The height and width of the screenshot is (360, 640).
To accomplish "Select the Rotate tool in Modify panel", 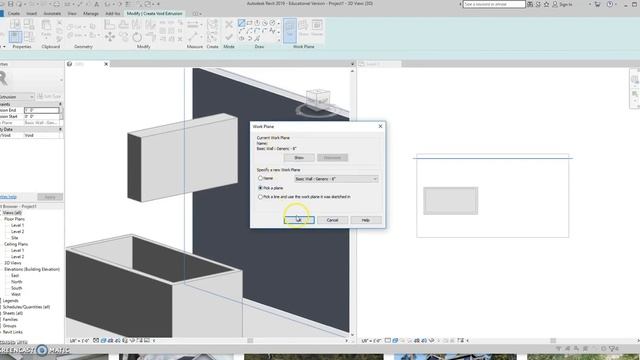I will click(x=137, y=37).
